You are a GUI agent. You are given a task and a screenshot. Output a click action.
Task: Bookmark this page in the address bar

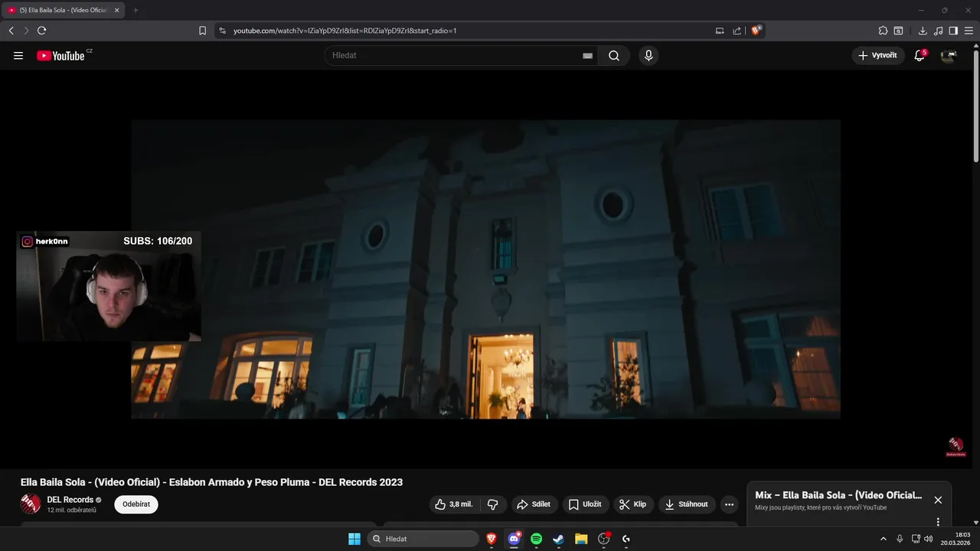pos(202,31)
